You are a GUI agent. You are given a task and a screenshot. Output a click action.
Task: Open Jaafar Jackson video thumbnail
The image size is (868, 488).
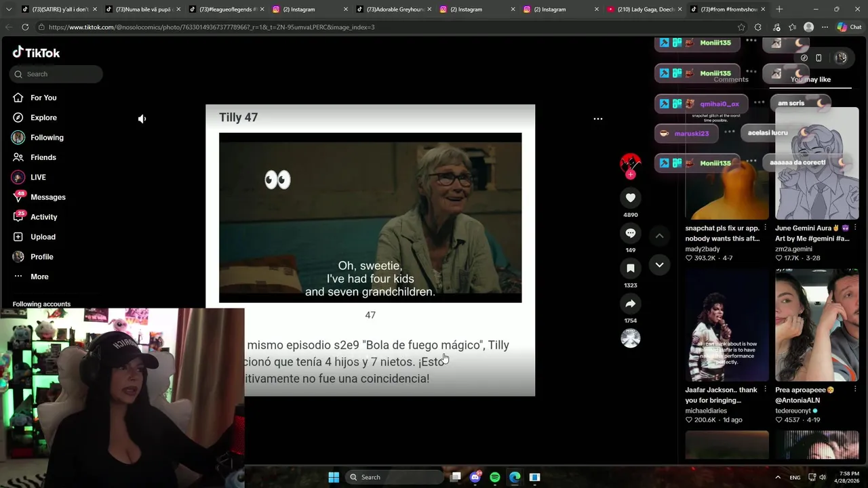pos(727,325)
